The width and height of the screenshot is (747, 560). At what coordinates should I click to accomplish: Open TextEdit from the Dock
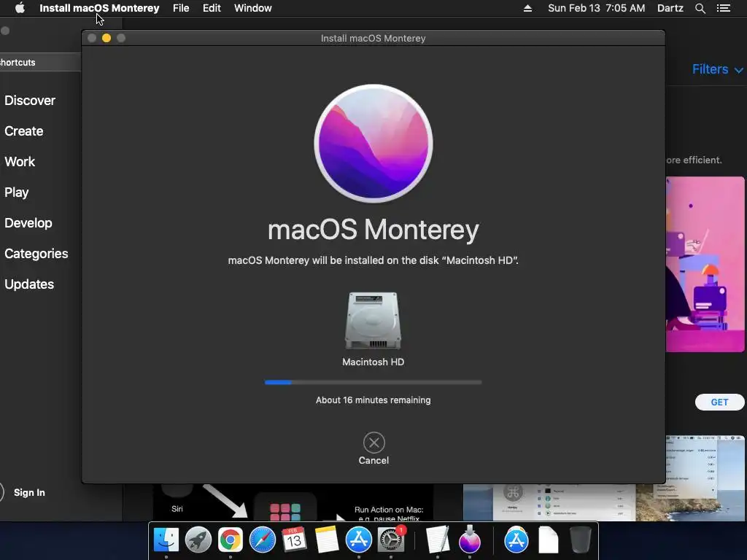click(x=438, y=540)
